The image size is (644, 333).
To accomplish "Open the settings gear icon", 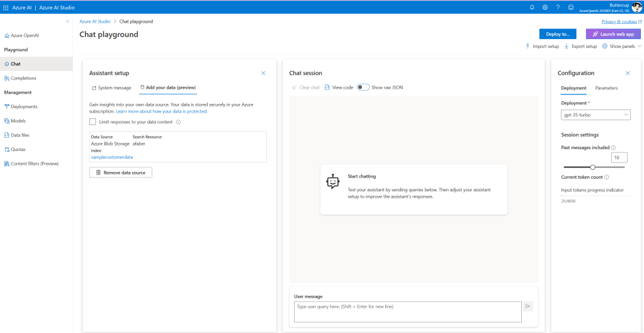I will (x=545, y=7).
